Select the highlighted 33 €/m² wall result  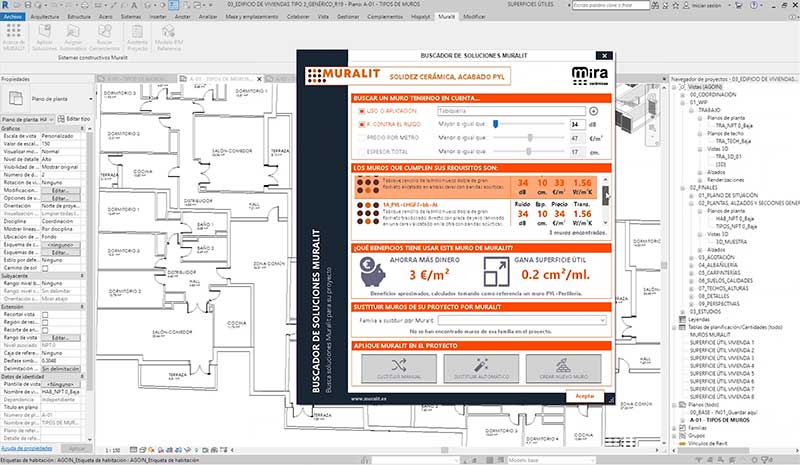point(476,187)
